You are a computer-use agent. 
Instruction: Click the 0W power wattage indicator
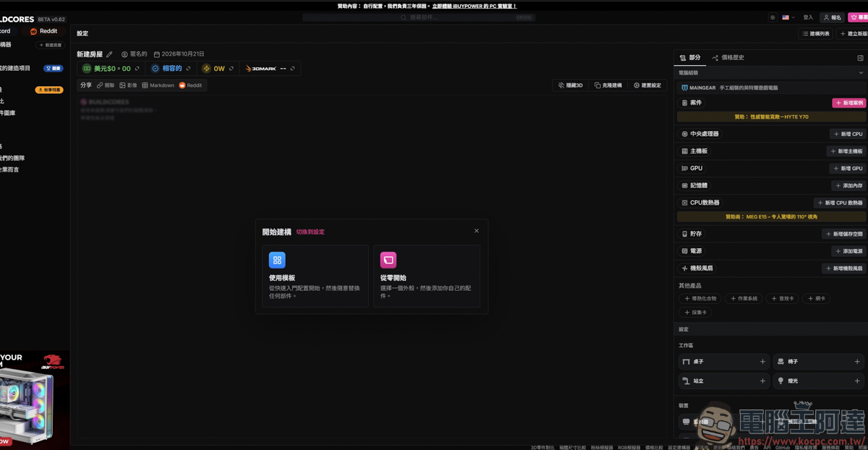tap(218, 69)
